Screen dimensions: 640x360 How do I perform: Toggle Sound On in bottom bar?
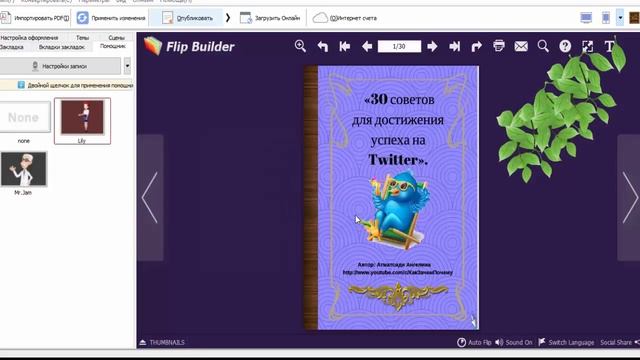point(513,342)
